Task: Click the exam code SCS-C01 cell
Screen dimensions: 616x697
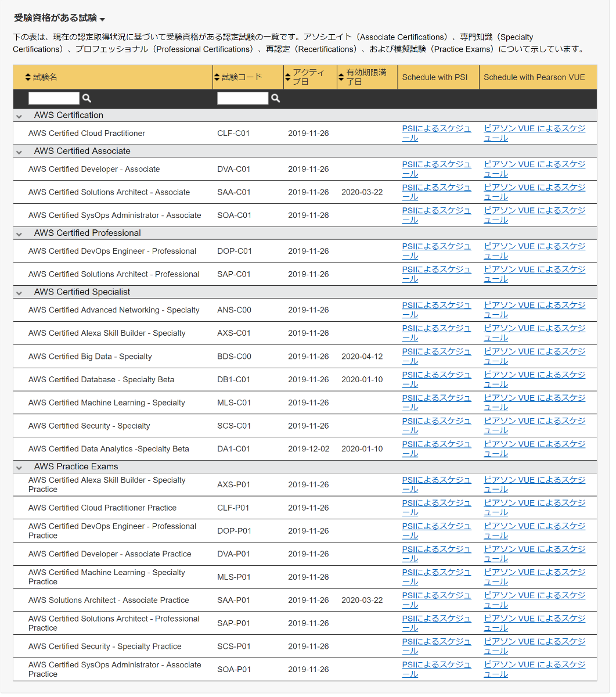Action: (x=234, y=426)
